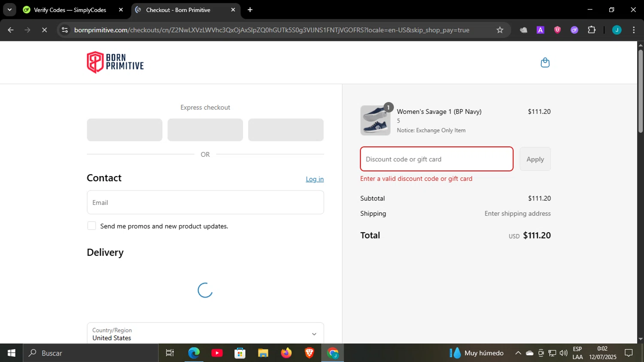Launch Brave browser from taskbar
The width and height of the screenshot is (644, 362).
coord(309,353)
